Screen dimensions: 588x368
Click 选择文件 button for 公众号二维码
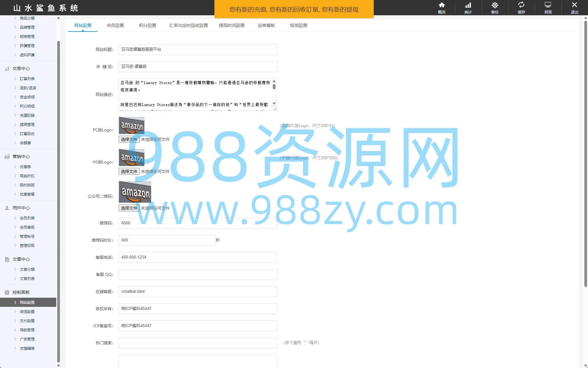point(129,208)
